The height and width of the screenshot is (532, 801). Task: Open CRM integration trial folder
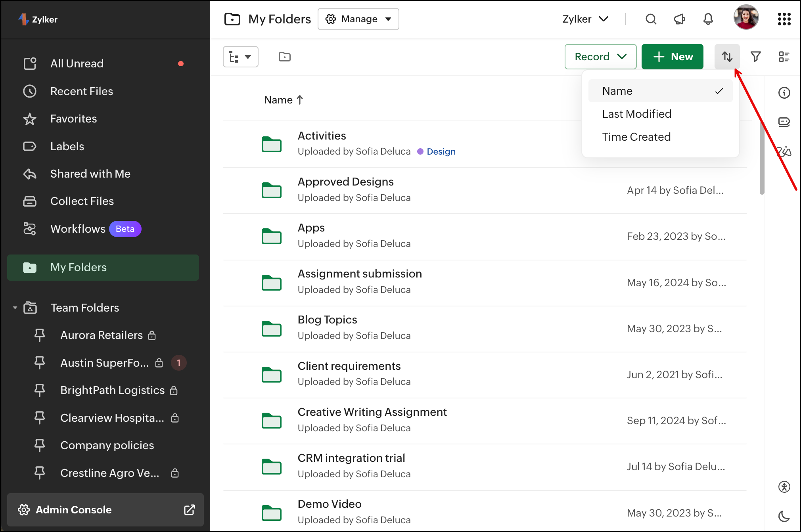click(x=351, y=458)
